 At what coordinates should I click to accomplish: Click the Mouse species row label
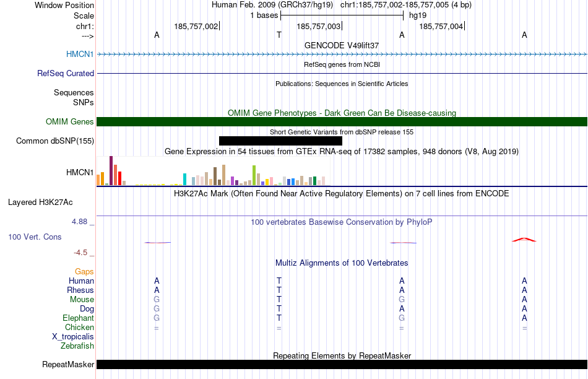[x=82, y=300]
